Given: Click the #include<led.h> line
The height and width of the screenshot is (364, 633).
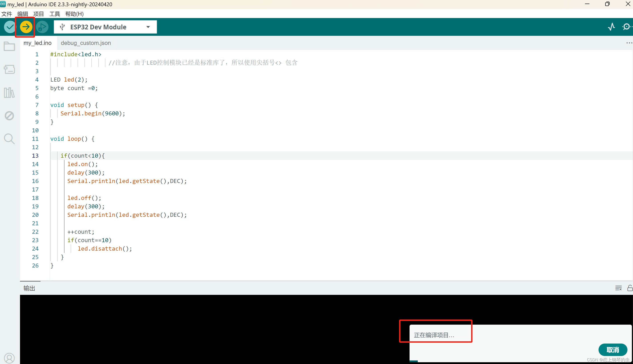Looking at the screenshot, I should tap(76, 54).
